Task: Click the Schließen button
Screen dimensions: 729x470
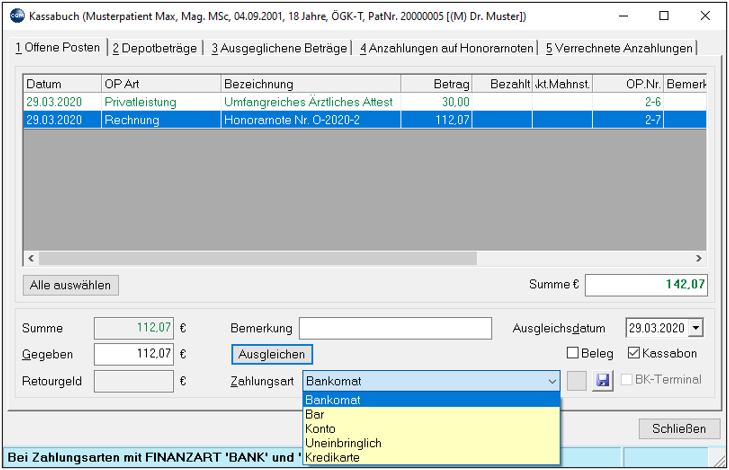Action: [x=679, y=429]
